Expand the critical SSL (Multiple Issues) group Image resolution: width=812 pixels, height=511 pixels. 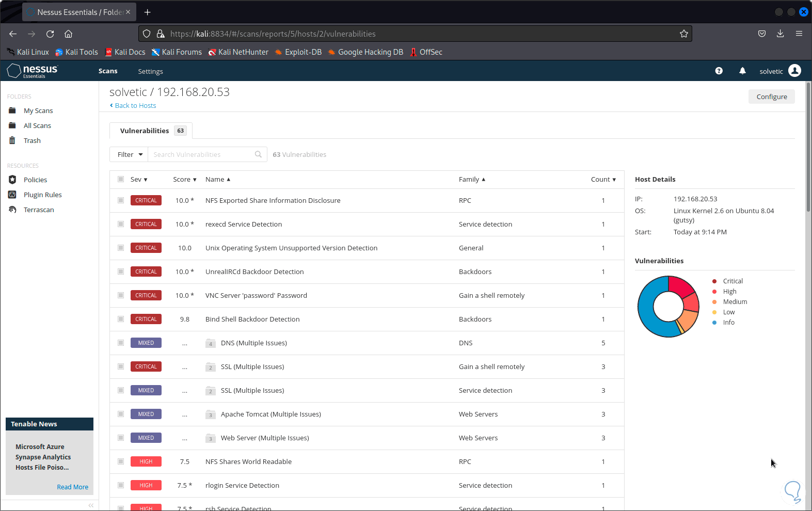[211, 367]
